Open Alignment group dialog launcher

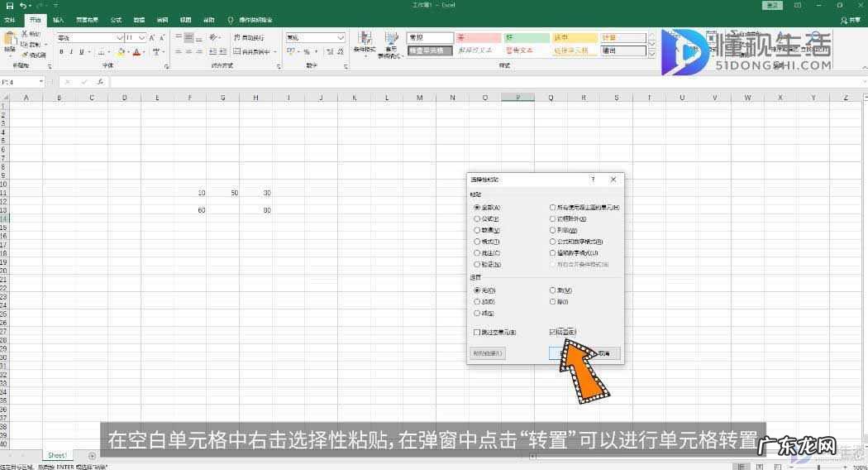(279, 66)
